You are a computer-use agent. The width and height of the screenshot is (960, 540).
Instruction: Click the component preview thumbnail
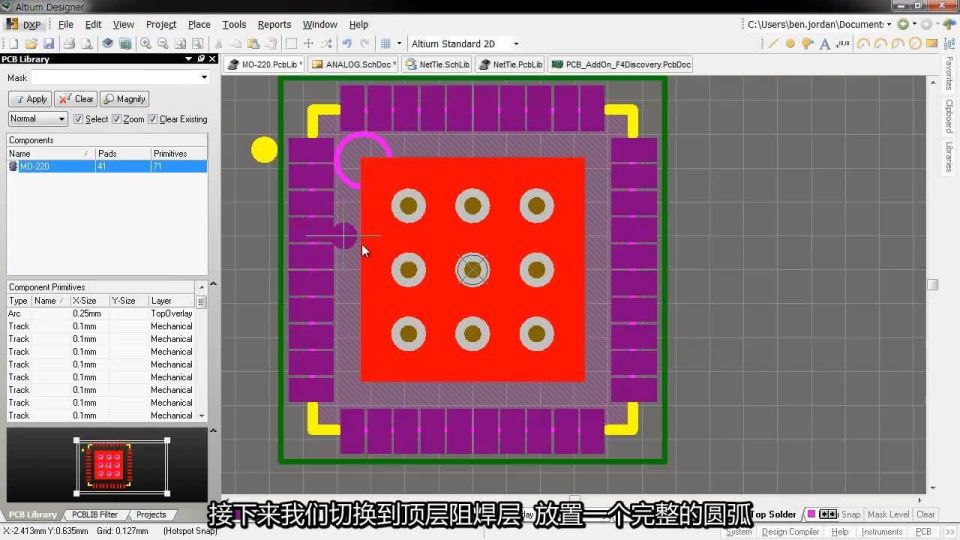108,465
